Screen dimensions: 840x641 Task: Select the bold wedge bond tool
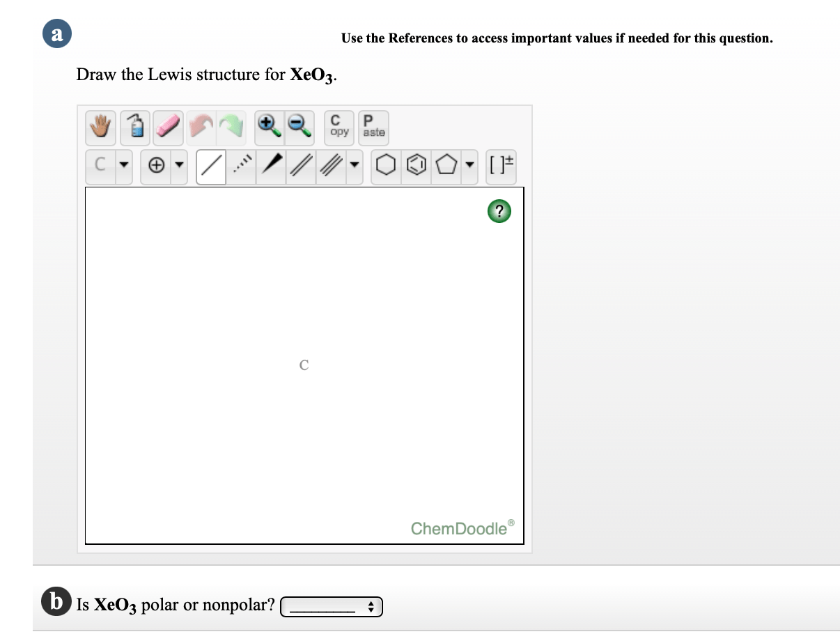(271, 167)
